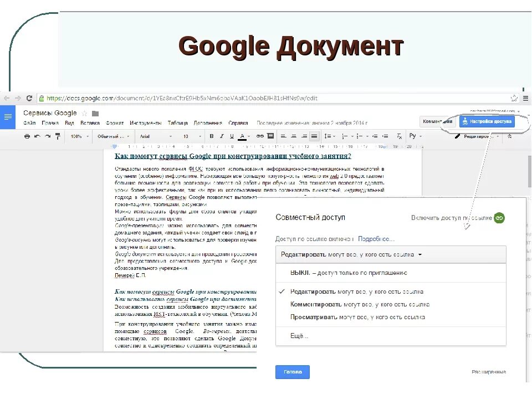
Task: Apply italic formatting
Action: pyautogui.click(x=222, y=136)
